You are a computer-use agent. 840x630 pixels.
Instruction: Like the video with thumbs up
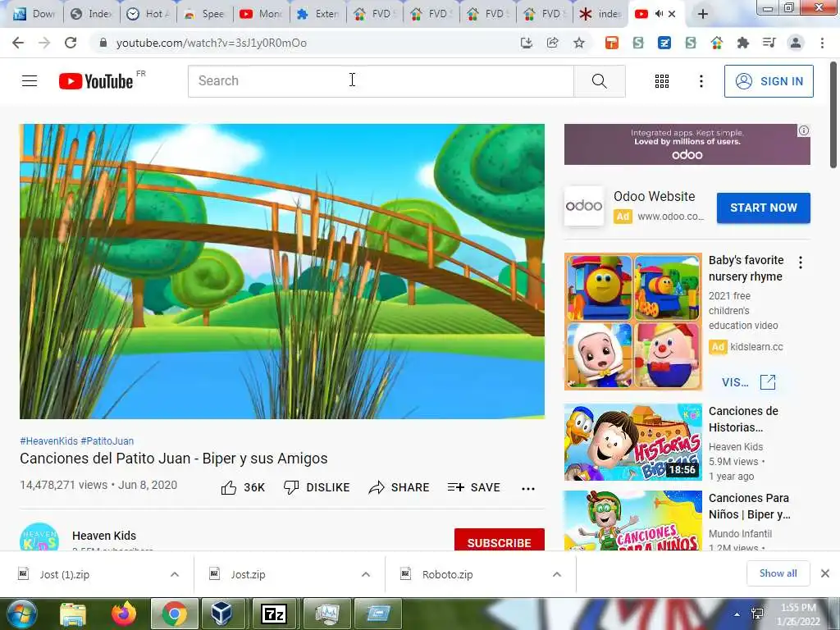[229, 487]
